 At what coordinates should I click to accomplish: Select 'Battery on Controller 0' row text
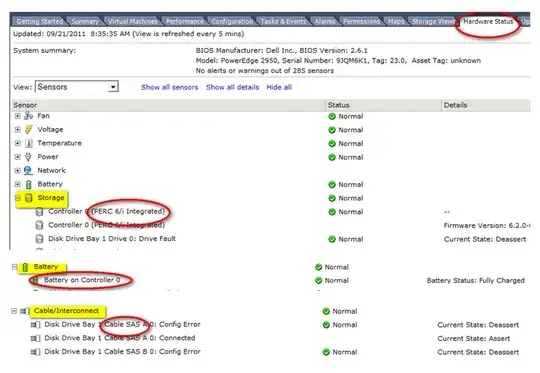tap(82, 280)
